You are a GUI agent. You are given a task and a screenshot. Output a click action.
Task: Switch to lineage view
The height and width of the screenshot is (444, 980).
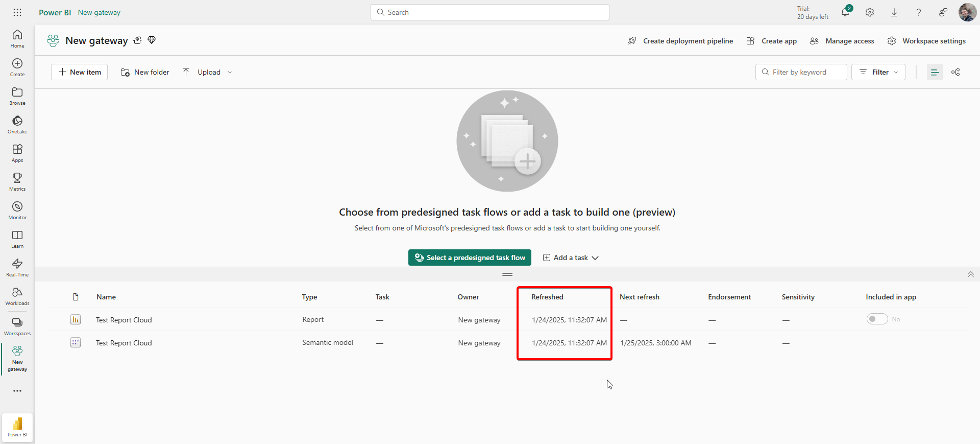click(x=955, y=72)
